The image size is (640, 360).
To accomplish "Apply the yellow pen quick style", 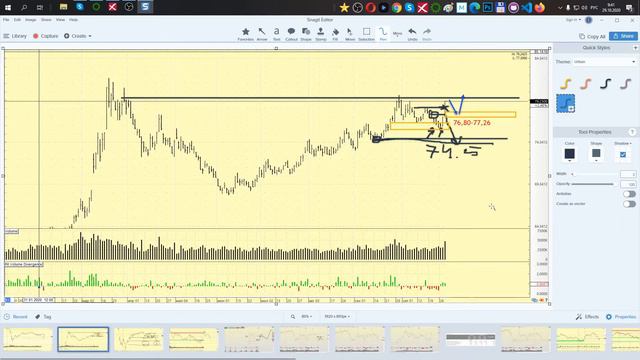I will 565,84.
